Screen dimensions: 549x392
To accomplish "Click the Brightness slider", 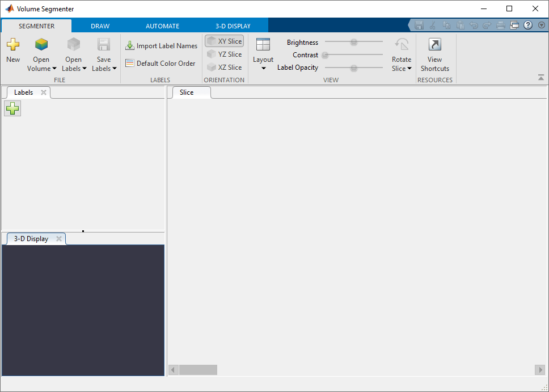I will [x=354, y=41].
